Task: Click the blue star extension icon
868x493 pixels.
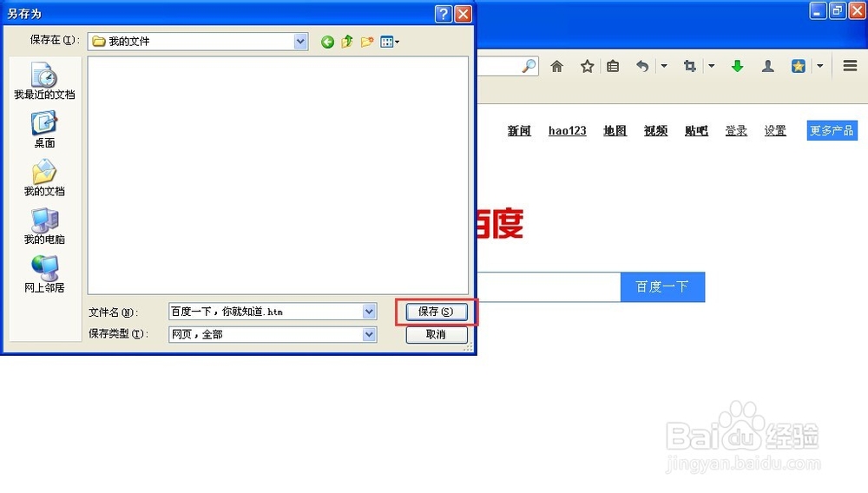Action: click(799, 66)
